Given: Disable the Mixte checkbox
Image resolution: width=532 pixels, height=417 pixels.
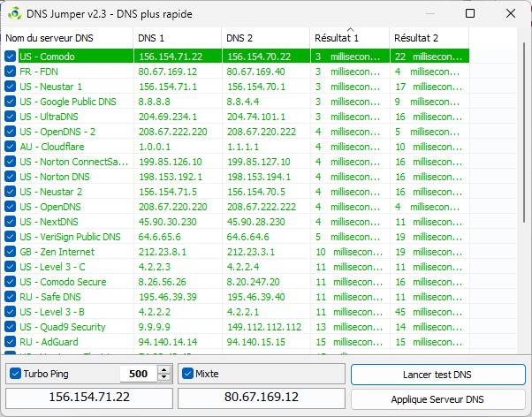Looking at the screenshot, I should click(x=187, y=374).
